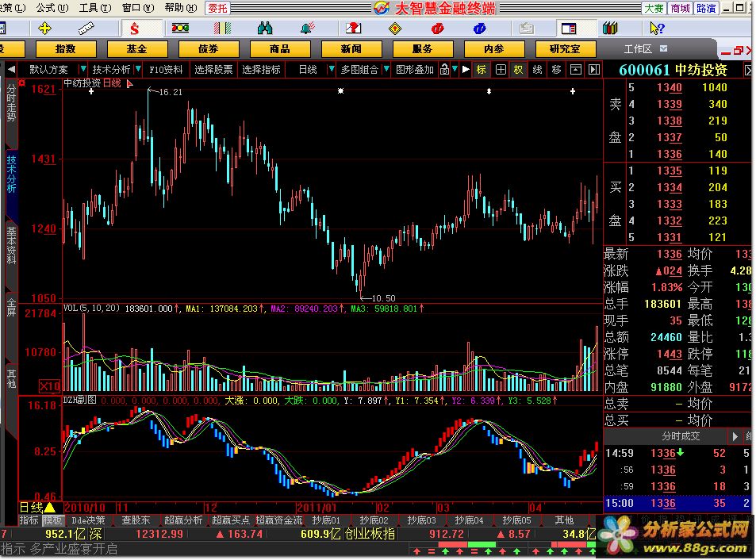Click the 路演 link button
Screen dimensions: 756x560
pyautogui.click(x=706, y=8)
